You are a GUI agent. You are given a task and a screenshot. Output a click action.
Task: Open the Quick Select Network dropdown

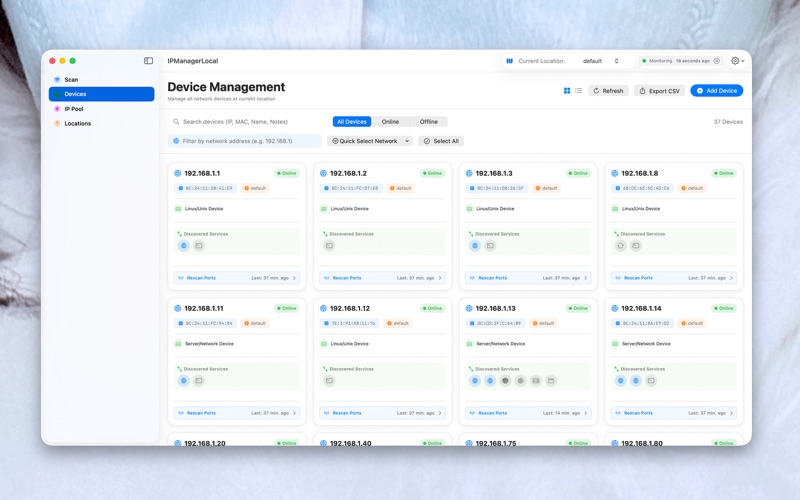click(370, 141)
